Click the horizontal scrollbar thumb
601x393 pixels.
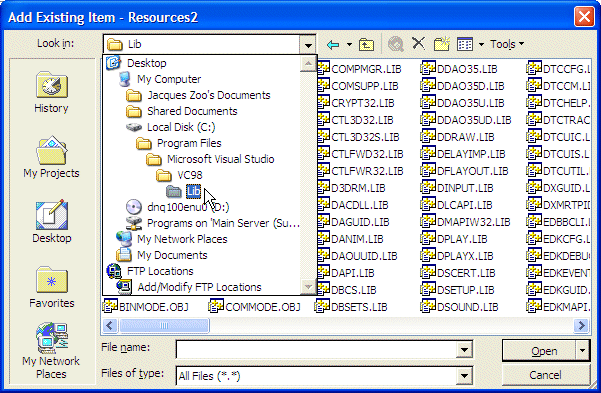tap(164, 326)
